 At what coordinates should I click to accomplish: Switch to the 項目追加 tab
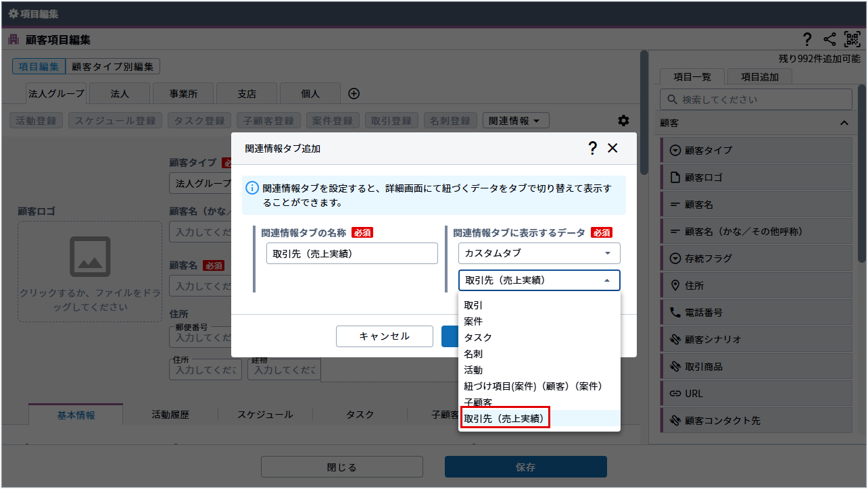coord(759,77)
